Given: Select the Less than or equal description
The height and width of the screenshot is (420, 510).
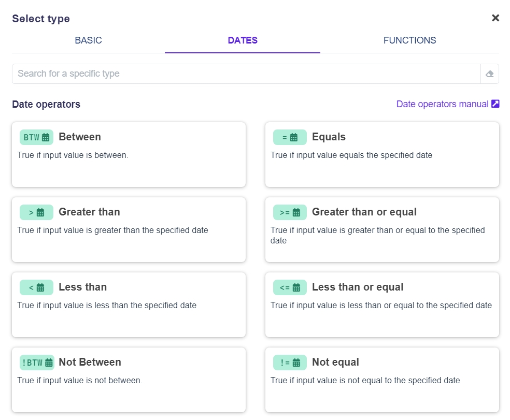Looking at the screenshot, I should tap(381, 305).
